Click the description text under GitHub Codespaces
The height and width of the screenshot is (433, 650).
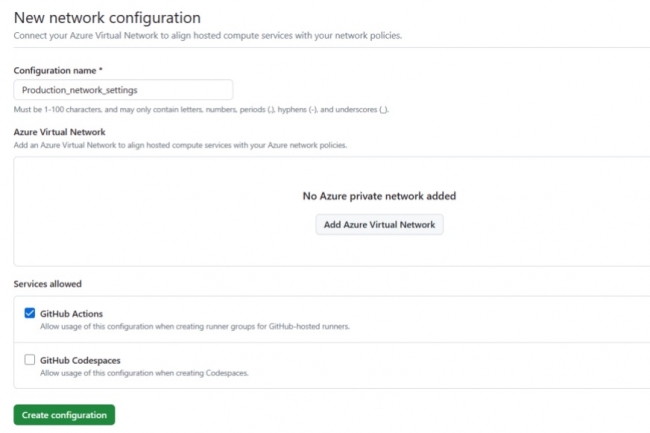coord(144,373)
